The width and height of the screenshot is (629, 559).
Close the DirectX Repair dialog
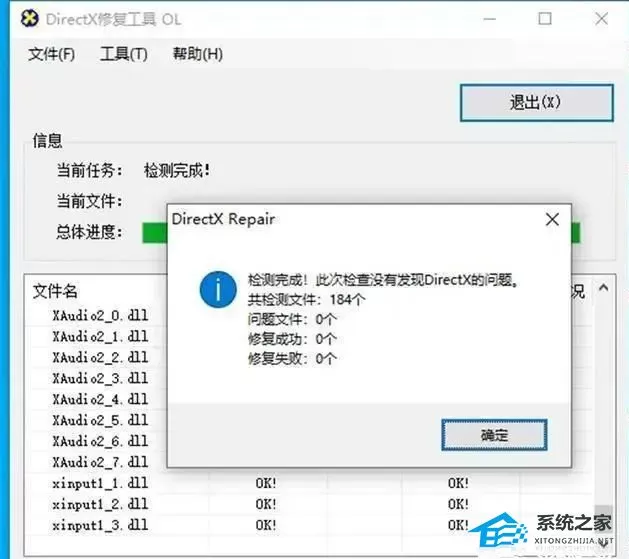[x=552, y=219]
